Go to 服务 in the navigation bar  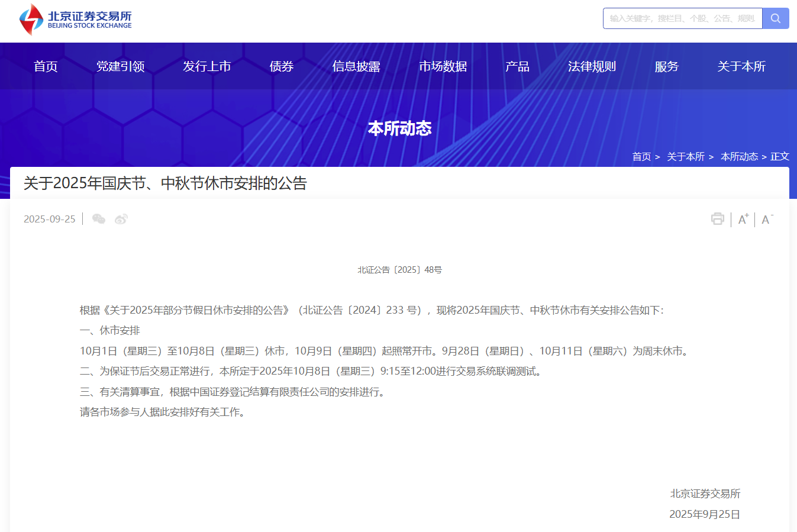coord(666,66)
